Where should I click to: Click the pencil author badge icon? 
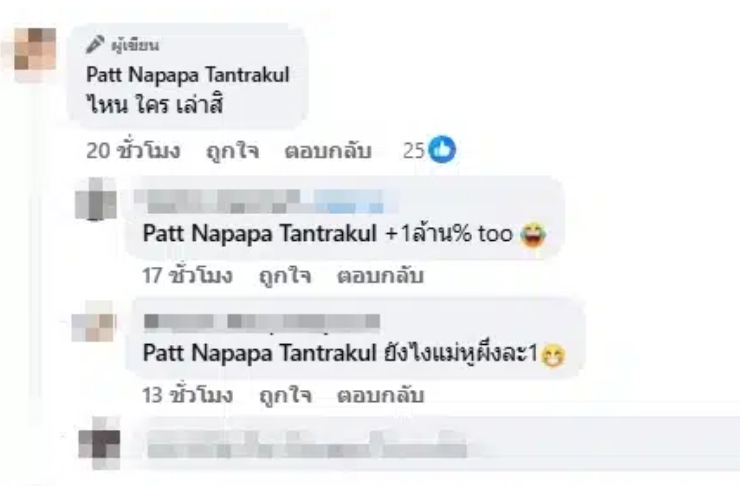tap(95, 45)
